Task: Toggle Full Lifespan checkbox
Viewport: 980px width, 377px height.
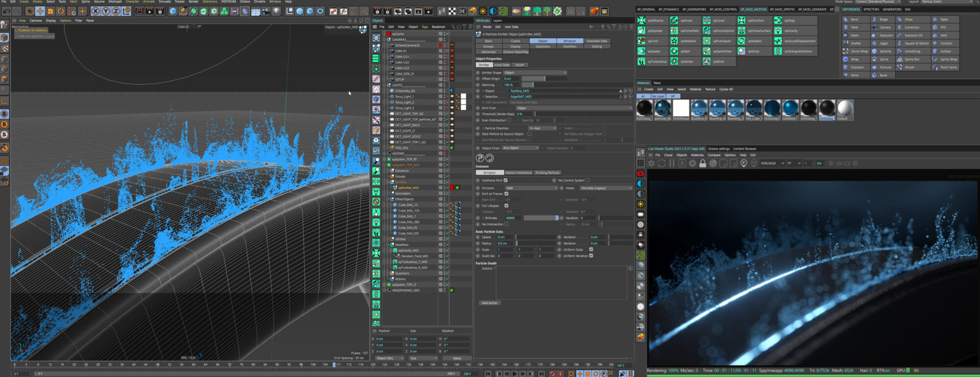Action: click(x=506, y=206)
